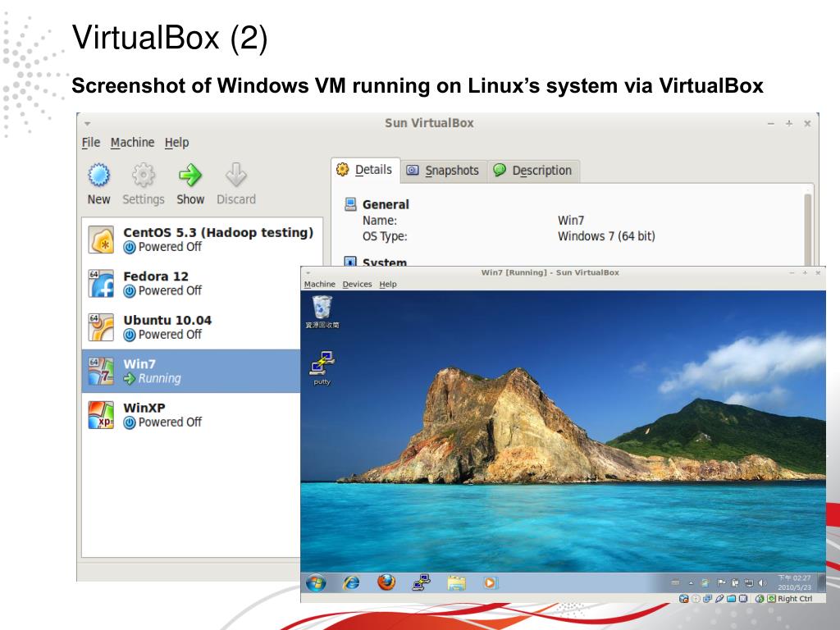This screenshot has height=630, width=840.
Task: Show hidden tray icons arrow
Action: 691,583
